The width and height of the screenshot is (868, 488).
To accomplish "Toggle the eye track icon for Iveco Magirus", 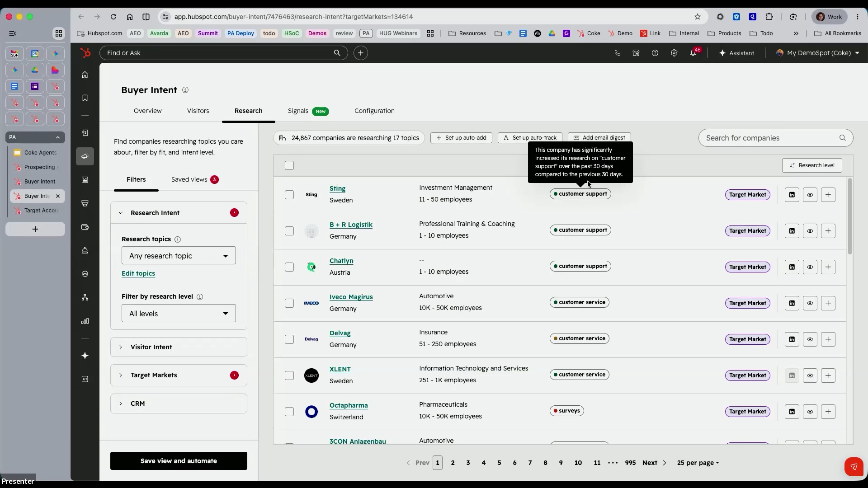I will 810,303.
